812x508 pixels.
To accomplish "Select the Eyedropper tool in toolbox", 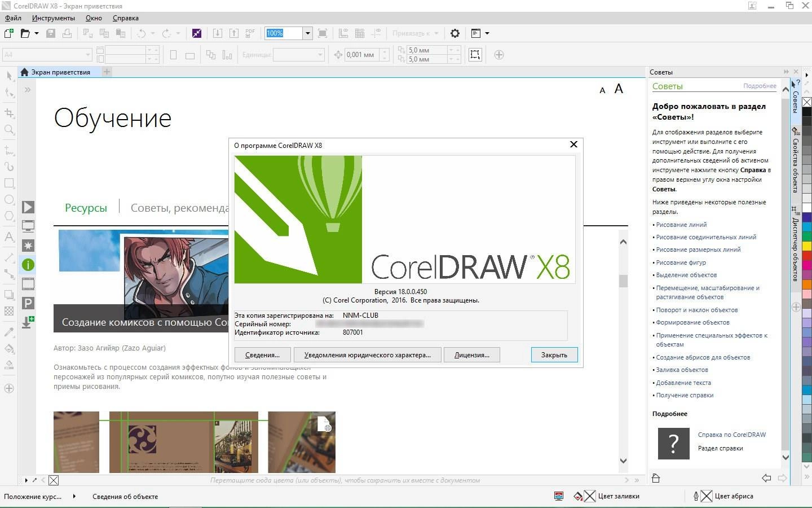I will (9, 332).
